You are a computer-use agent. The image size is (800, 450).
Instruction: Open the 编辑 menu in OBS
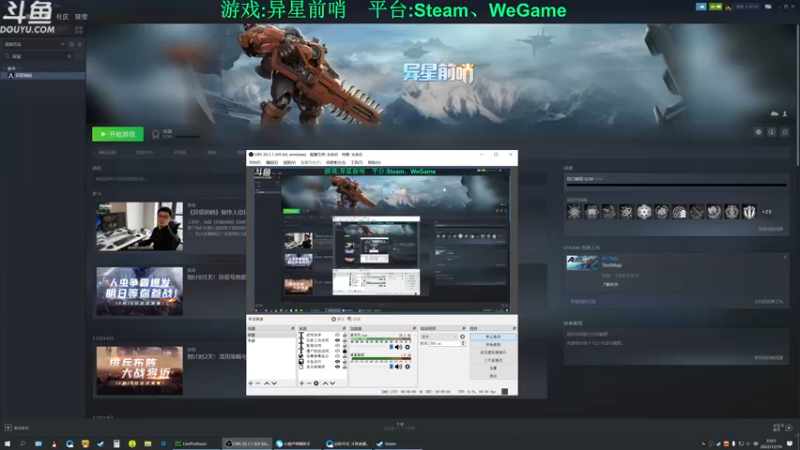click(272, 162)
